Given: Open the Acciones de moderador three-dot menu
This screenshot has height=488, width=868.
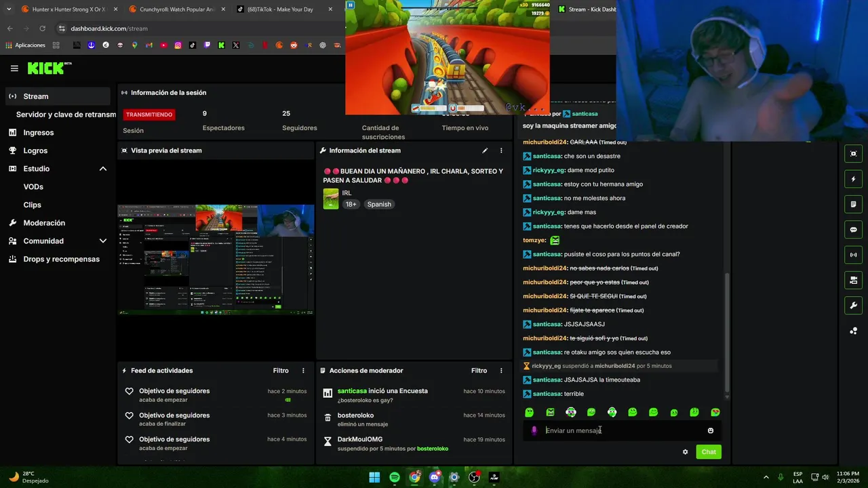Looking at the screenshot, I should click(501, 371).
